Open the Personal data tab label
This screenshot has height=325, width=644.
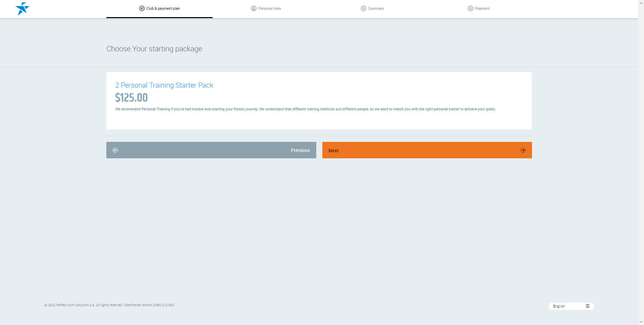point(269,8)
